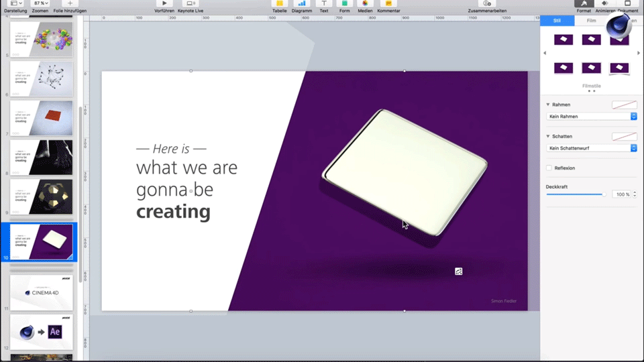Collapse the Schatten section triangle
Screen dimensions: 644x362
[x=548, y=136]
